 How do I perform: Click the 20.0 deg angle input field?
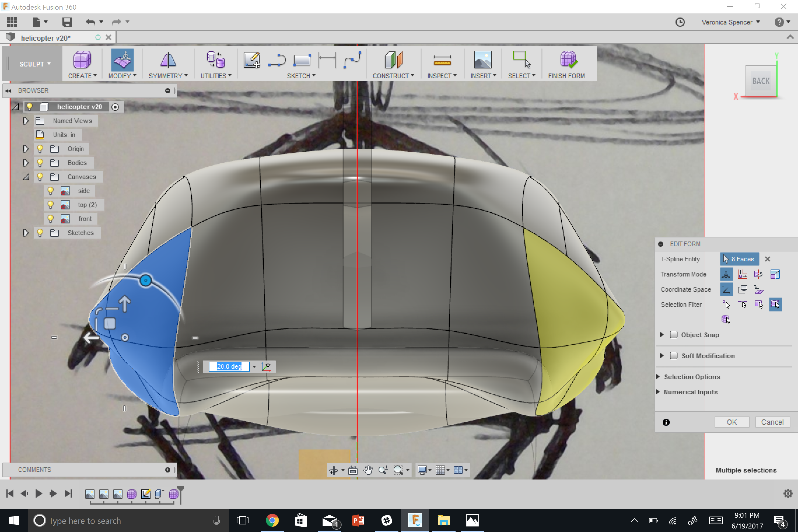coord(229,366)
